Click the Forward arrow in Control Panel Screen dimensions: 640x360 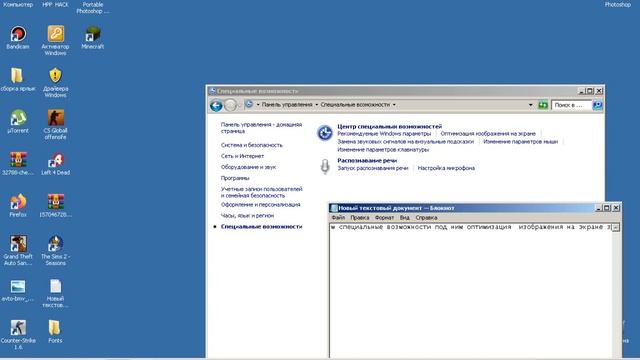231,105
